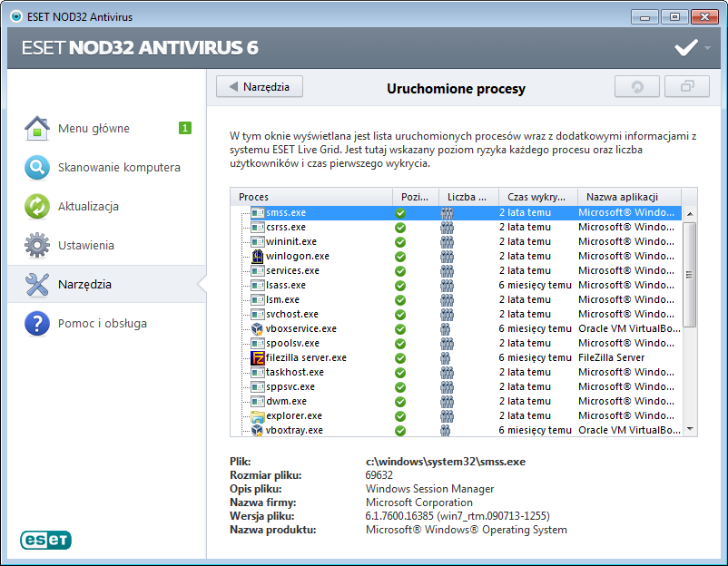Click green risk checkmark for svchost.exe

click(400, 315)
